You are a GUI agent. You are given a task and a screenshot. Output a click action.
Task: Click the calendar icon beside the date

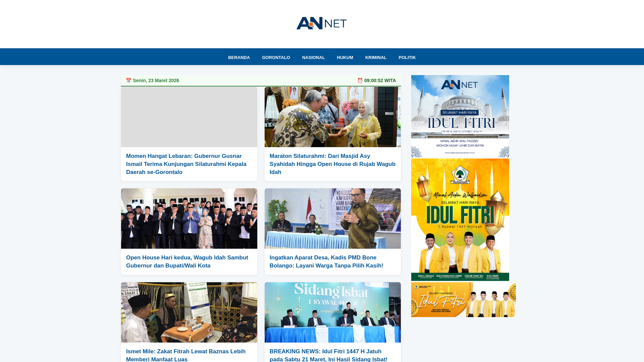(129, 80)
